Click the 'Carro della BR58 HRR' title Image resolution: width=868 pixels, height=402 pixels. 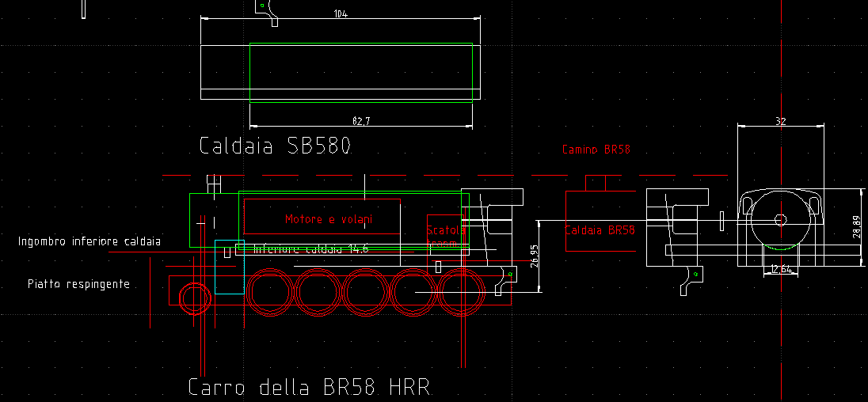308,388
